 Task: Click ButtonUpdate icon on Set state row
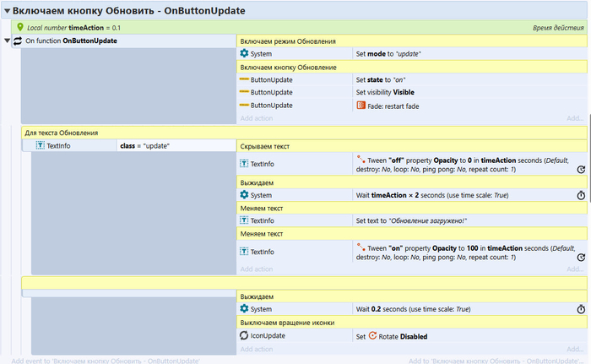point(245,79)
